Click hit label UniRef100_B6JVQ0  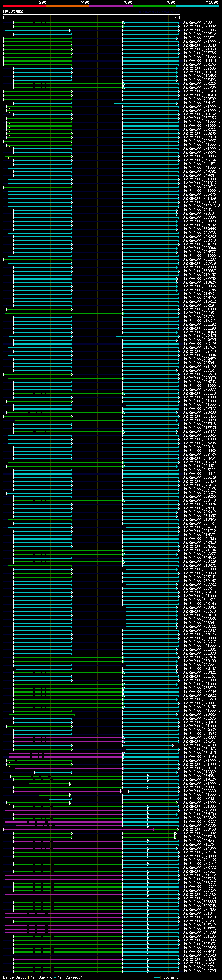(199, 87)
